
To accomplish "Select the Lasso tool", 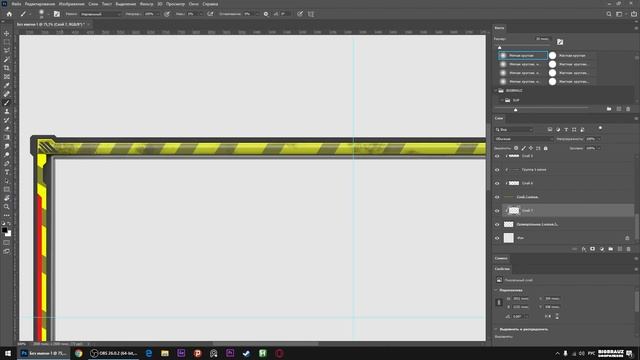I will (x=7, y=51).
